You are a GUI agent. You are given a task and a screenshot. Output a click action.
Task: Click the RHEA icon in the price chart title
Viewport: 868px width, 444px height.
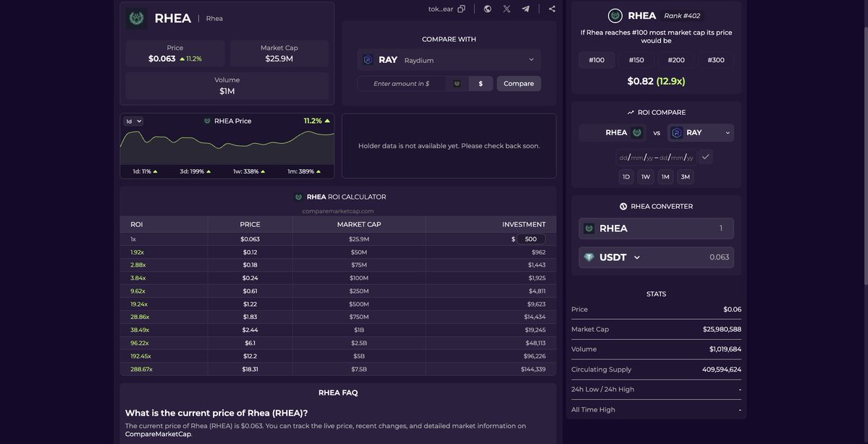pyautogui.click(x=207, y=121)
